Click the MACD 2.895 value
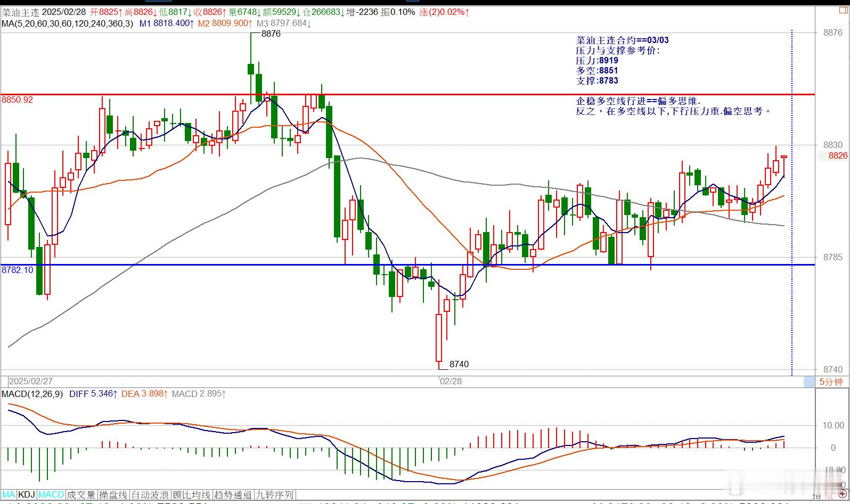Viewport: 850px width, 504px height. click(199, 394)
